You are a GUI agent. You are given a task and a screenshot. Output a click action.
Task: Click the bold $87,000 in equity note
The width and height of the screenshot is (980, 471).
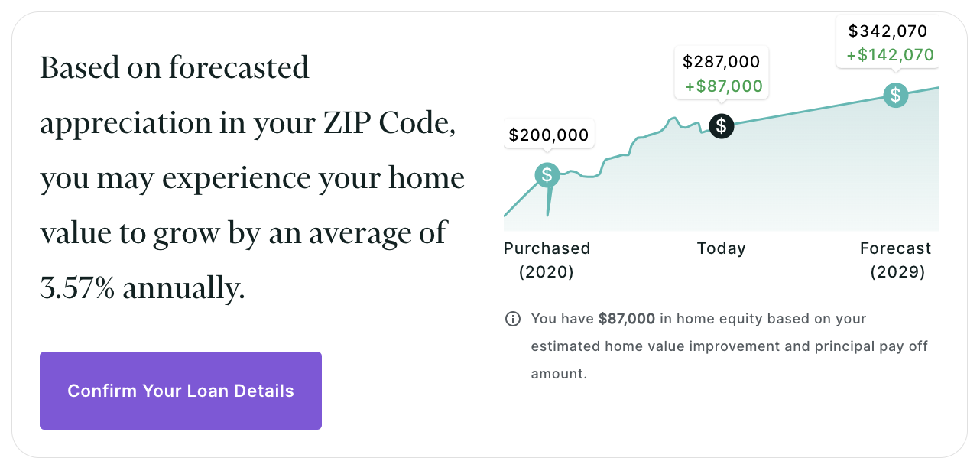[x=627, y=319]
